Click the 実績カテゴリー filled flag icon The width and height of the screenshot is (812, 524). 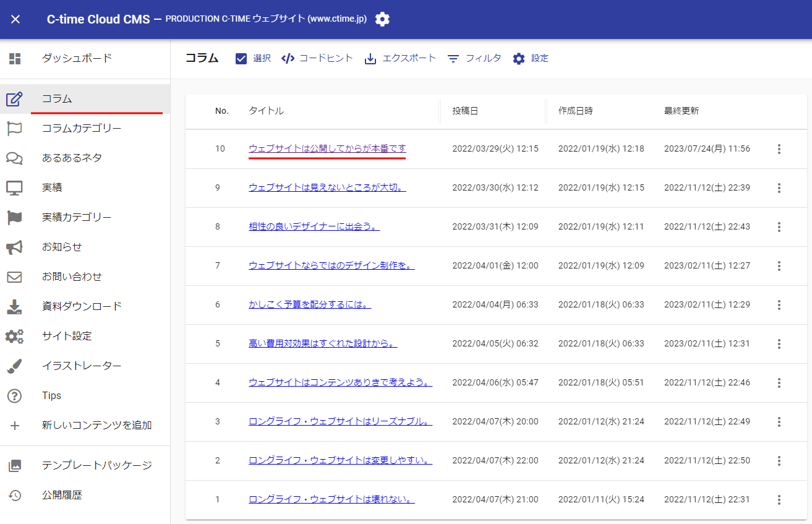[15, 218]
